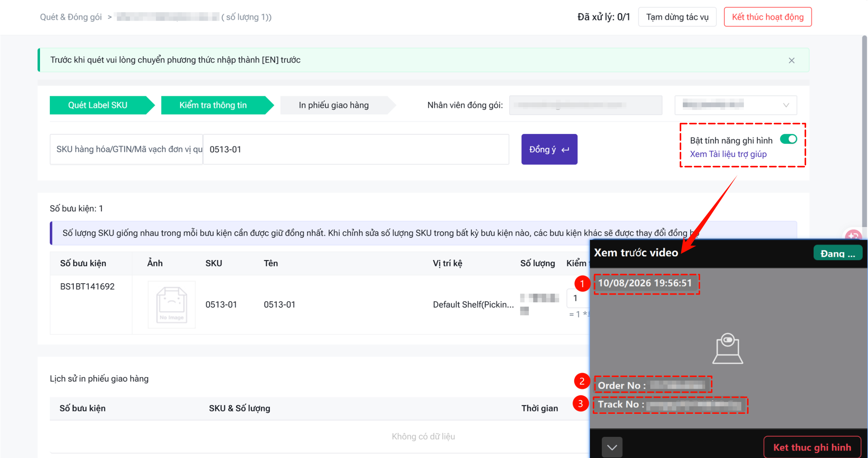Screen dimensions: 868x458
Task: Click the Default Shelf(Pickin... location cell
Action: click(473, 305)
